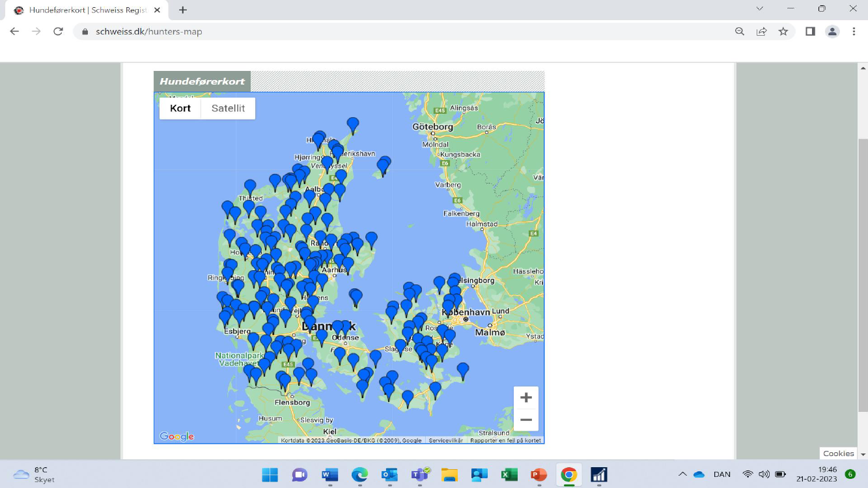
Task: Open OneDrive cloud tray icon
Action: coord(699,474)
